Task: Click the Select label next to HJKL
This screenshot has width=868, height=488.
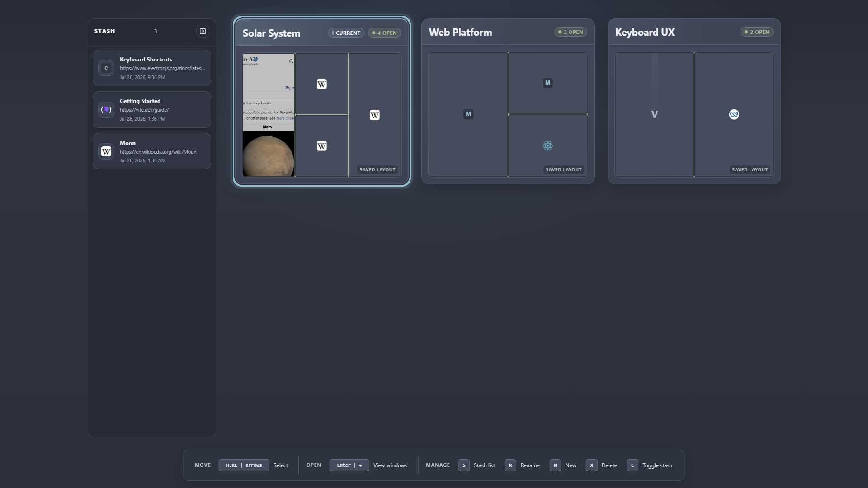Action: pyautogui.click(x=281, y=465)
